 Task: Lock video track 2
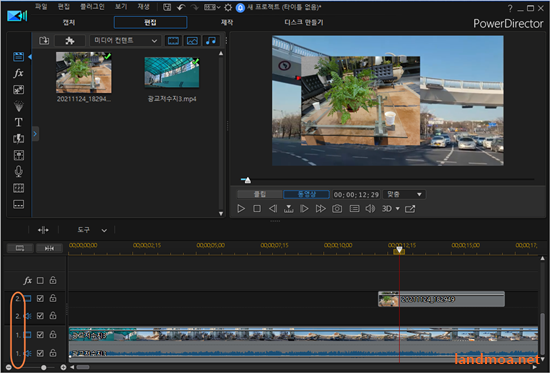point(53,298)
